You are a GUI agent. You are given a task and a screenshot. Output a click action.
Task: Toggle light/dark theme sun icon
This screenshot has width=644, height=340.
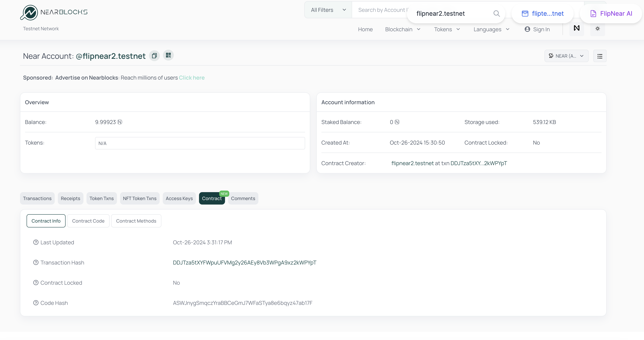[x=597, y=29]
